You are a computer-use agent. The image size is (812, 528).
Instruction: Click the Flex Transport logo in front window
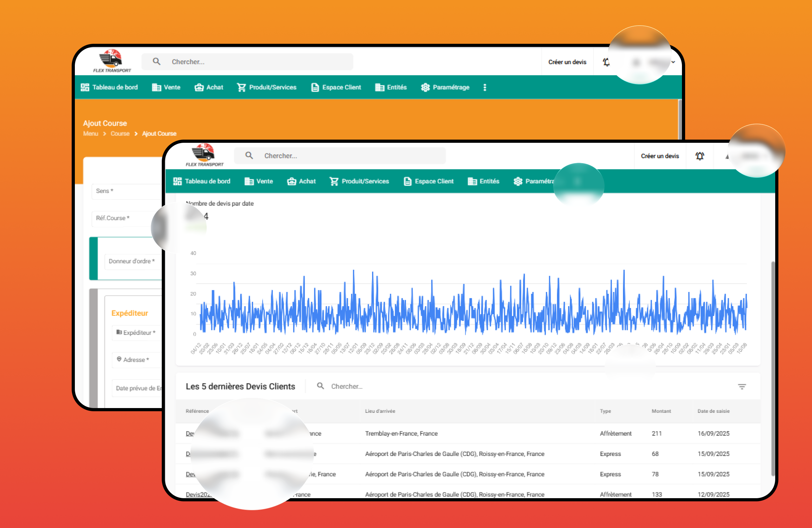[204, 155]
